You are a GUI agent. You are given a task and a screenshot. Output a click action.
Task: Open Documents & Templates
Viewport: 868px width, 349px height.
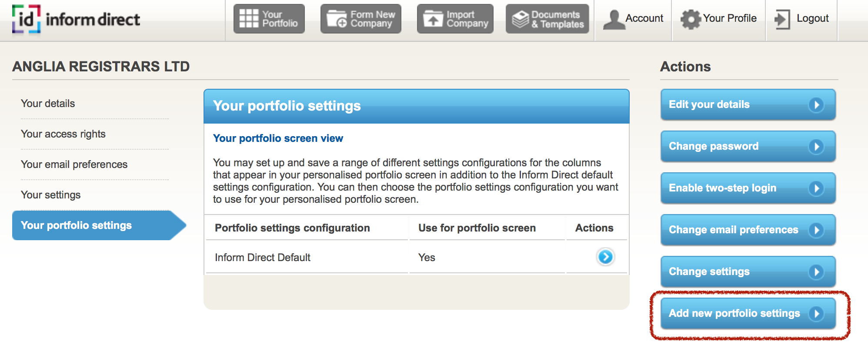click(x=547, y=18)
